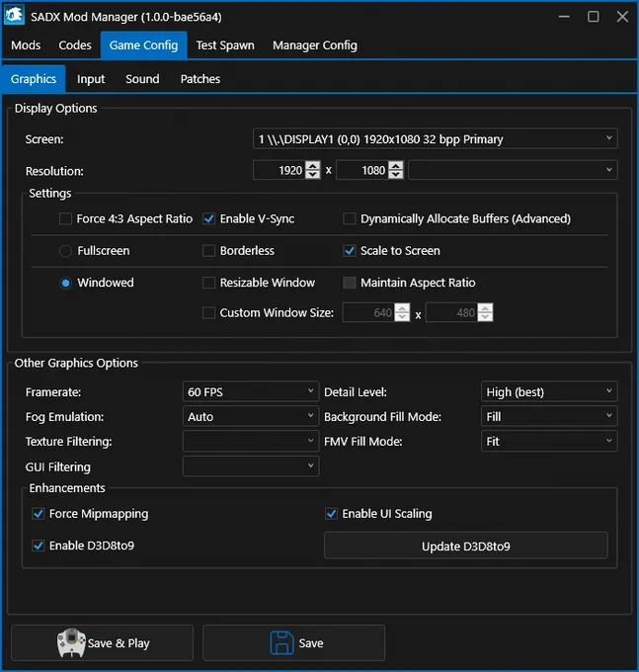The width and height of the screenshot is (639, 672).
Task: Decrease the resolution width of 1920
Action: [x=313, y=175]
